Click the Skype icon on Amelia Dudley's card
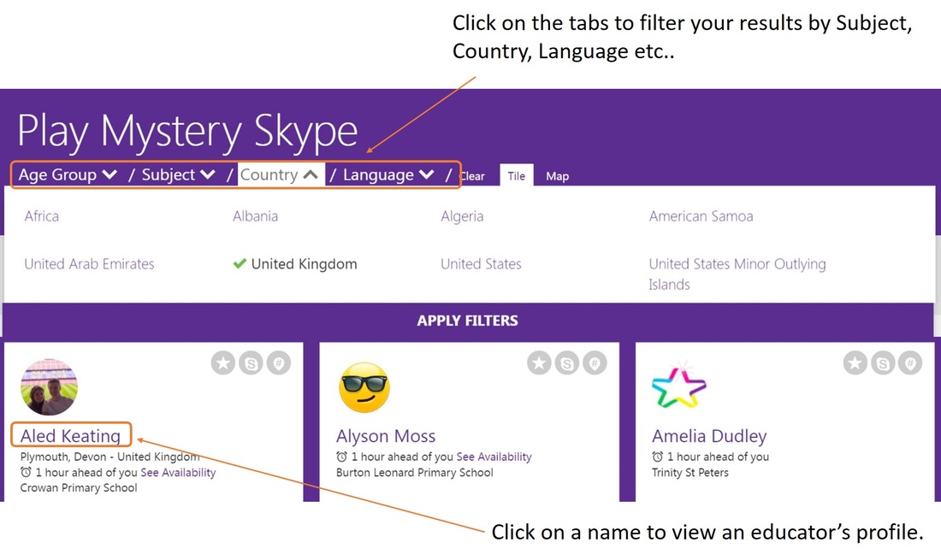 point(883,363)
